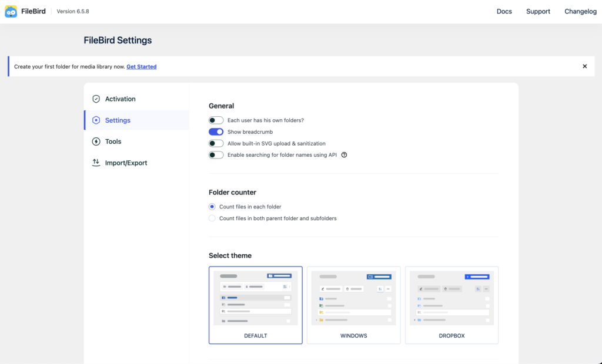
Task: Click the FileBird brand name
Action: [x=34, y=12]
